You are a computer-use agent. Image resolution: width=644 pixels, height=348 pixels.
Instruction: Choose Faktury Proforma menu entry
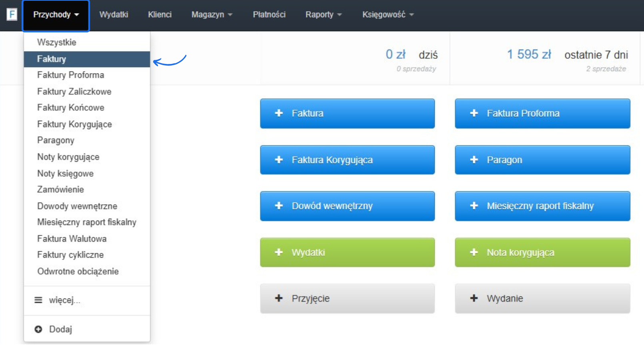87,75
